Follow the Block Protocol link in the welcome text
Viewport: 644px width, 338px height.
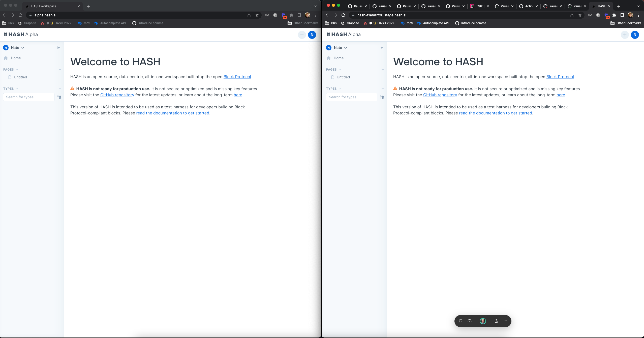pos(237,77)
